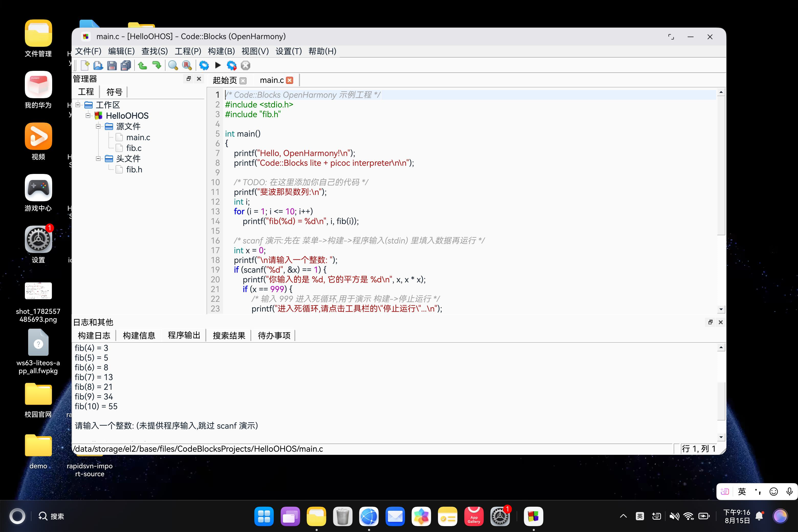Screen dimensions: 798x532
Task: Click the Code::Blocks icon in the dock
Action: pyautogui.click(x=533, y=516)
